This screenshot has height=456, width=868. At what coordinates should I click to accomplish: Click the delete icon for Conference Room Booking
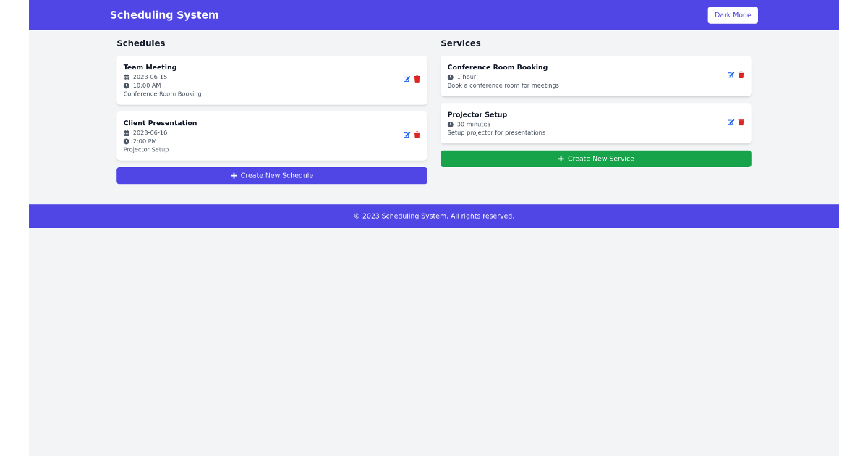click(741, 75)
